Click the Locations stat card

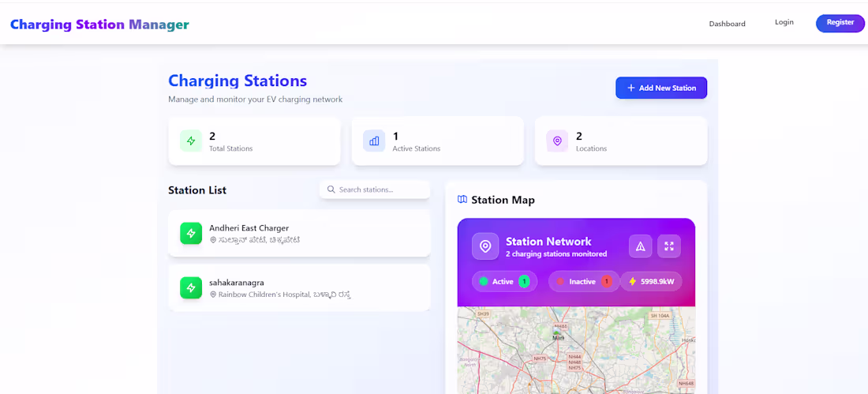(621, 141)
